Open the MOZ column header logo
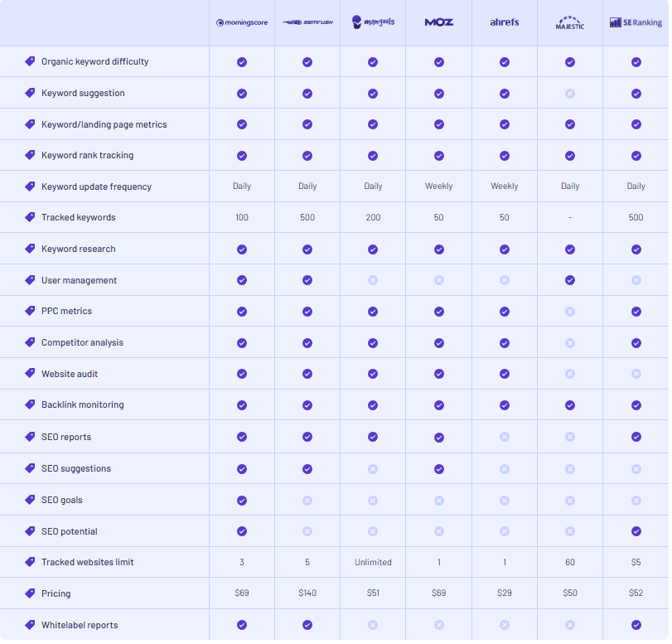Image resolution: width=672 pixels, height=644 pixels. click(438, 22)
